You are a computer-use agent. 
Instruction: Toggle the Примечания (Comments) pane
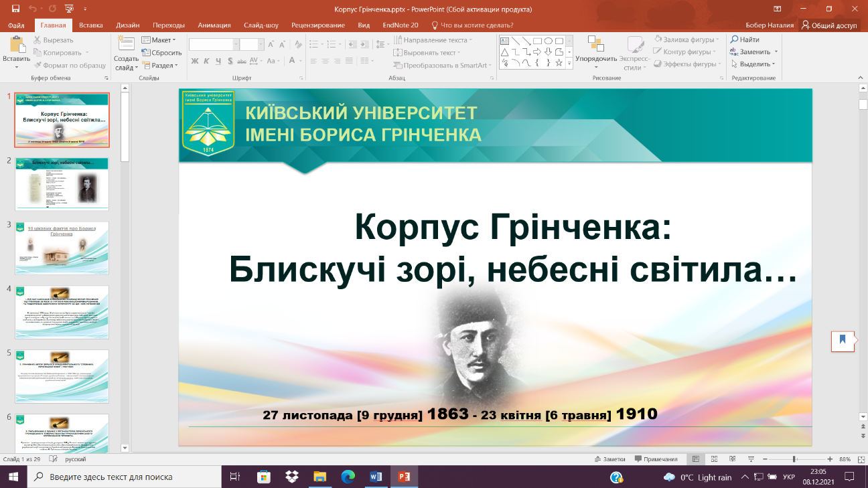[655, 459]
